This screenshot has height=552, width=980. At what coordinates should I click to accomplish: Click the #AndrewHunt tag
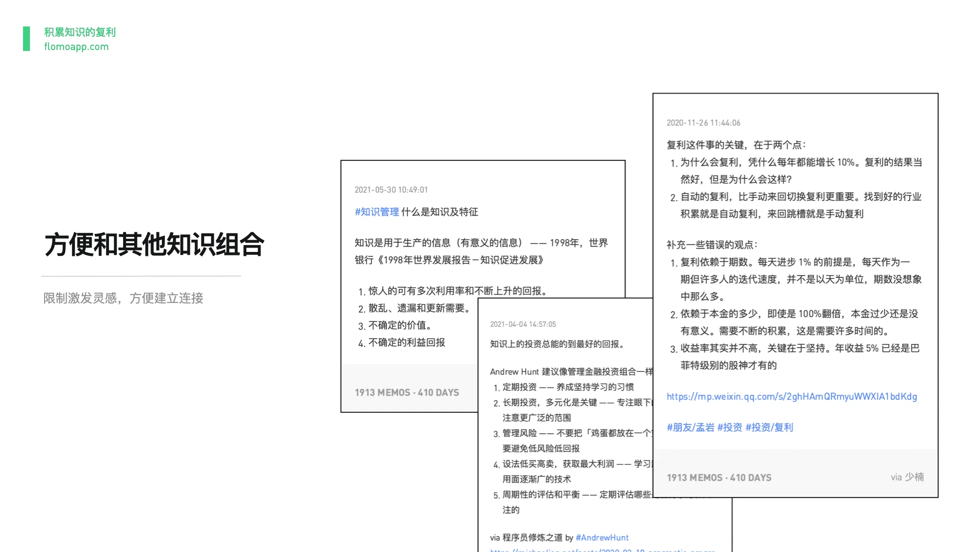click(602, 538)
